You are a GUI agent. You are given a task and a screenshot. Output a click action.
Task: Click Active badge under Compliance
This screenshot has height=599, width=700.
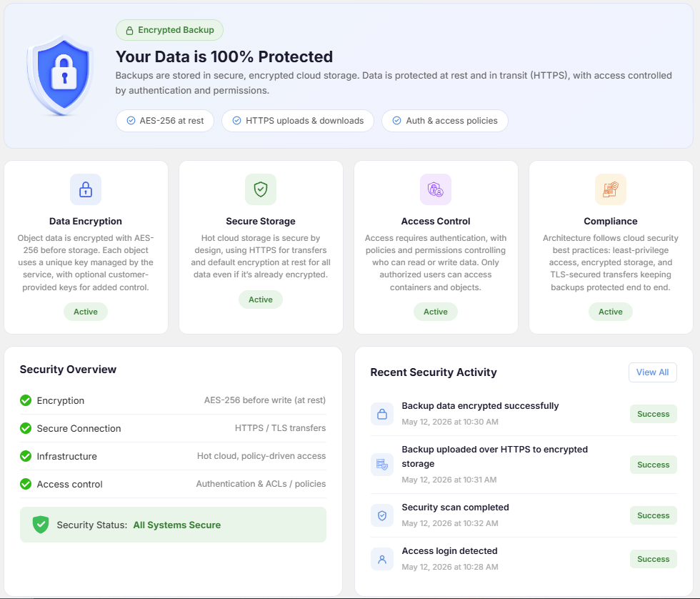pyautogui.click(x=611, y=312)
